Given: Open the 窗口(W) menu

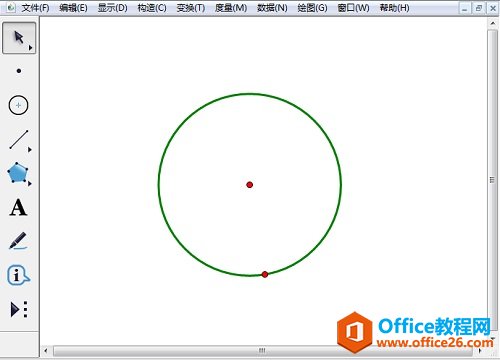Looking at the screenshot, I should click(354, 8).
